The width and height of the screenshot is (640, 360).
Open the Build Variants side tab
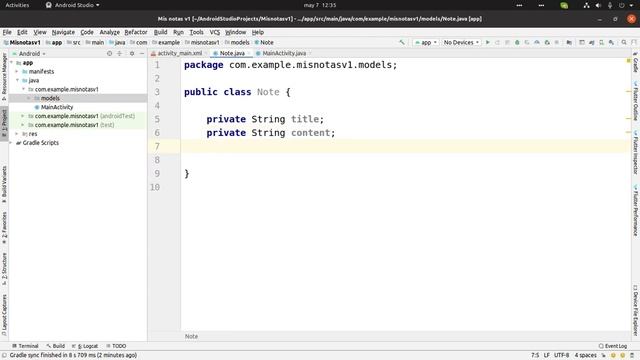(4, 184)
